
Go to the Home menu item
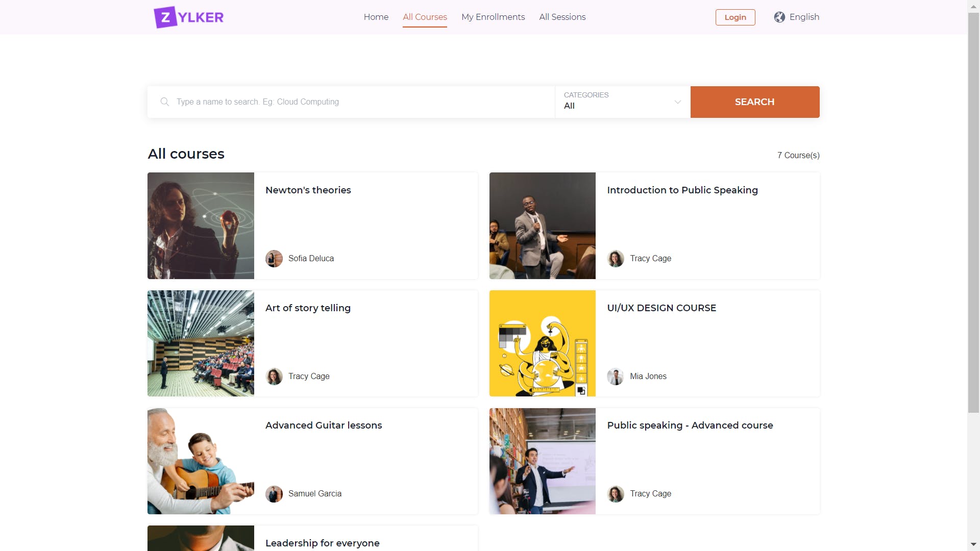376,17
